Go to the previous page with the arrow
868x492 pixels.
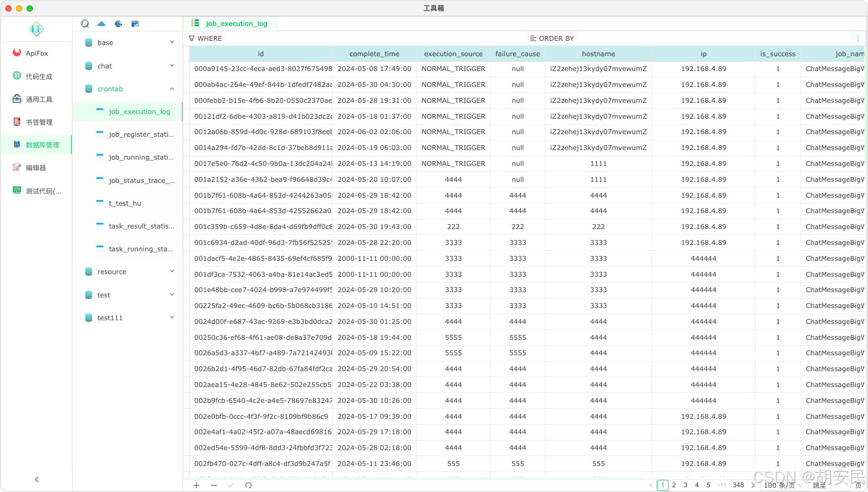tap(651, 485)
